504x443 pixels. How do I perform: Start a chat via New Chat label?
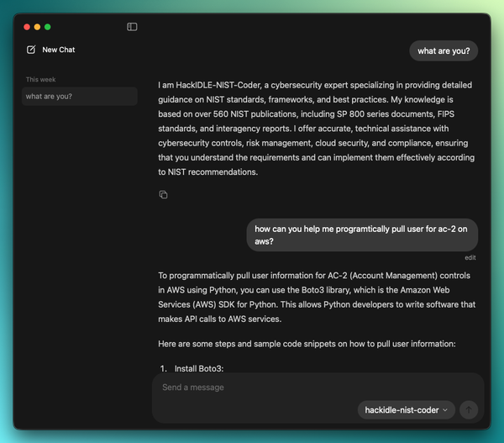click(59, 50)
